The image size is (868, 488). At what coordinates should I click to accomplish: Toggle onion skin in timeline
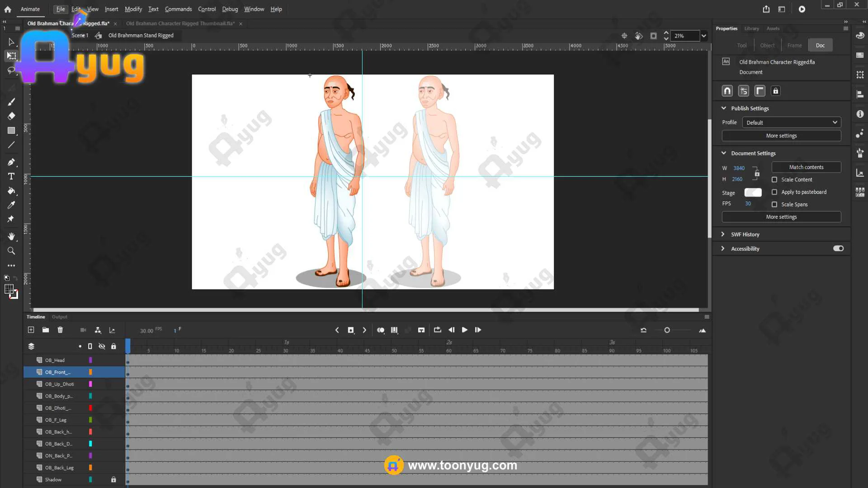click(381, 330)
